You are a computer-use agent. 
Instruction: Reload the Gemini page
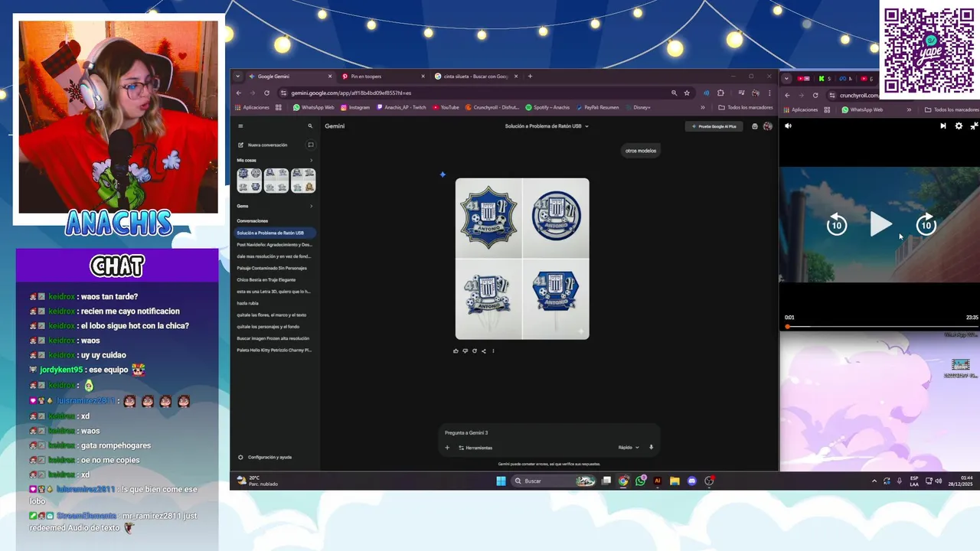click(x=266, y=93)
